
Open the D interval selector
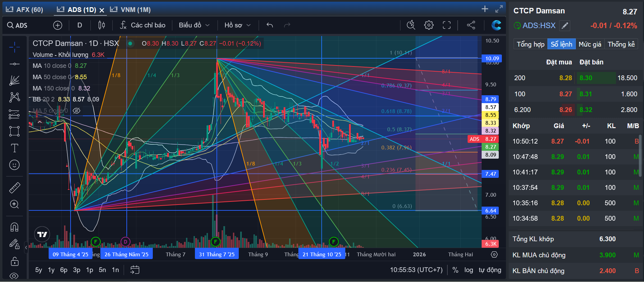point(79,25)
